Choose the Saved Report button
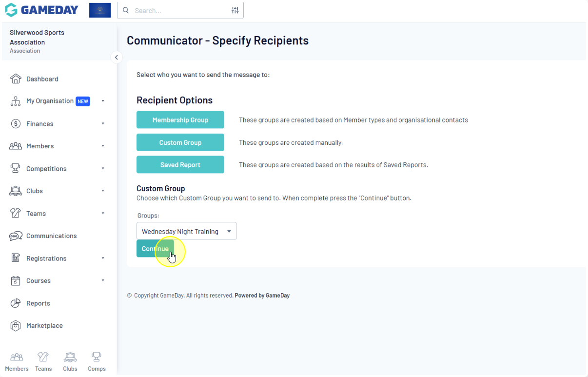Screen dimensions: 588x377 pos(180,165)
